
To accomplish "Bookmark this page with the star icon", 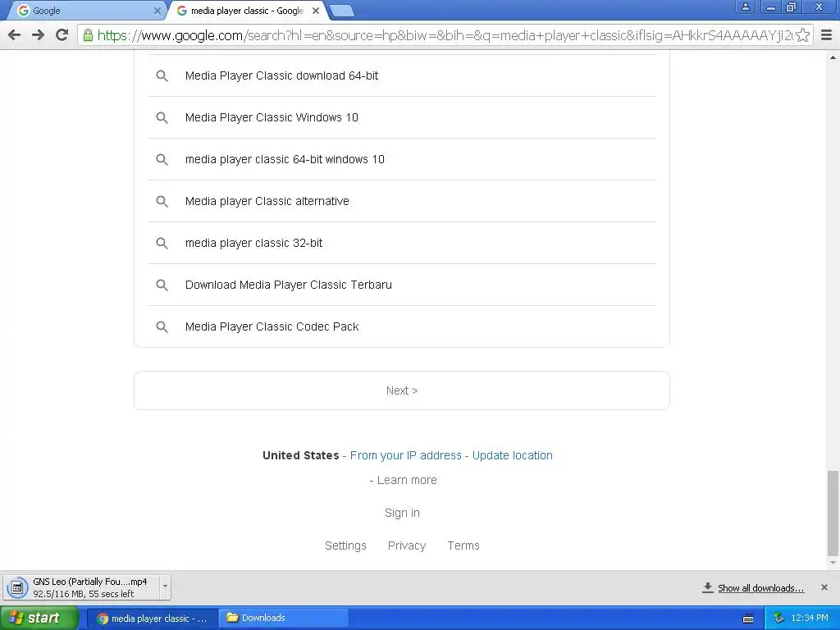I will tap(802, 35).
